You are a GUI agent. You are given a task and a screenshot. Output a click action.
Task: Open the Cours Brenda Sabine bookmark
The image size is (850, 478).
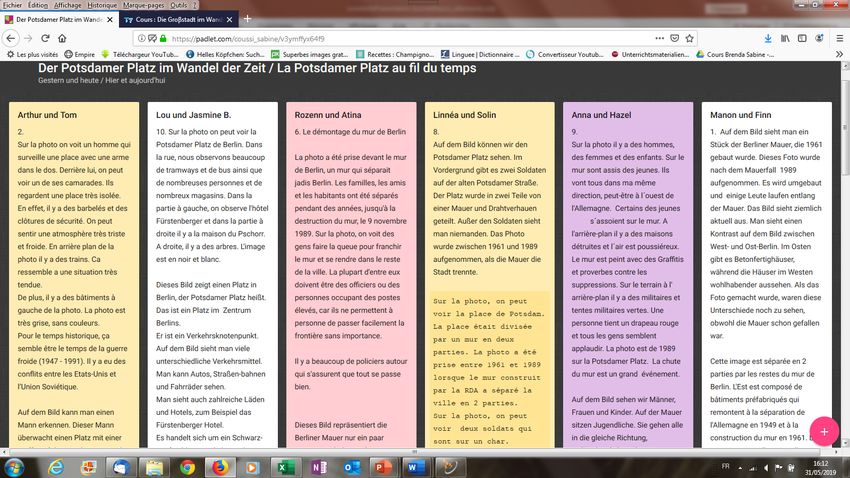tap(735, 54)
